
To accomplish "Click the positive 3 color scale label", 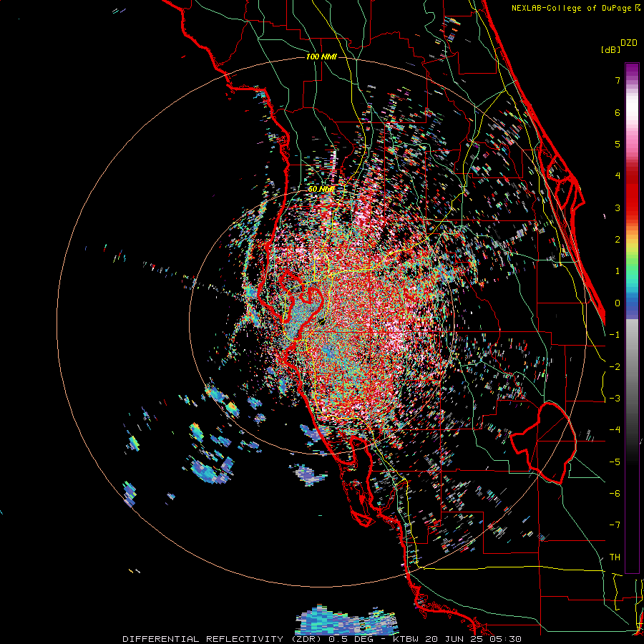I will click(618, 208).
